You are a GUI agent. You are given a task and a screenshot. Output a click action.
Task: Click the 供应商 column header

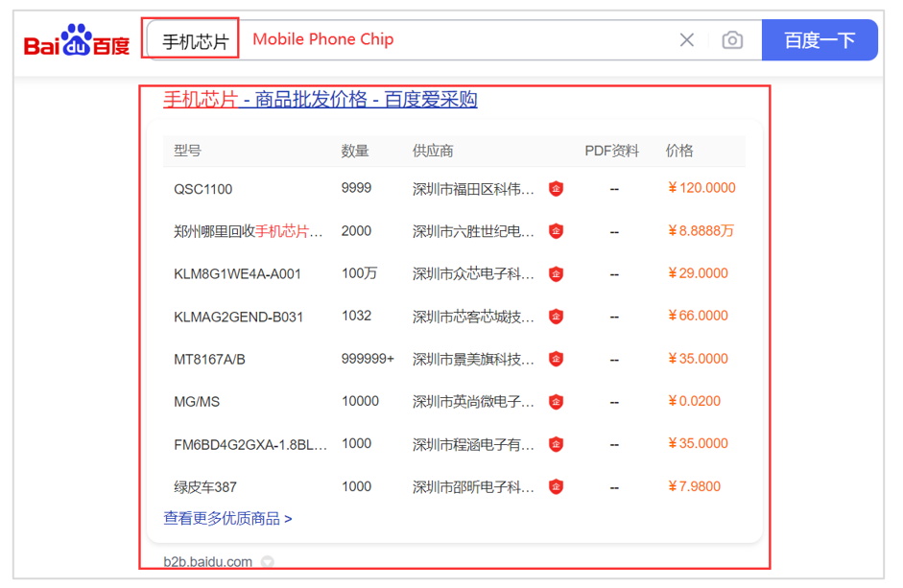tap(433, 151)
